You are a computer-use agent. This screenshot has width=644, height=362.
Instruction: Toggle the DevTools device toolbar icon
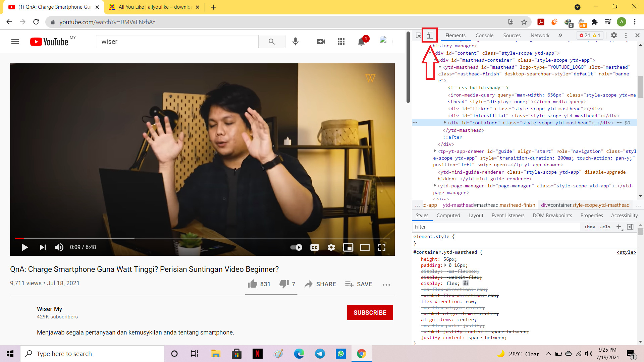[430, 35]
